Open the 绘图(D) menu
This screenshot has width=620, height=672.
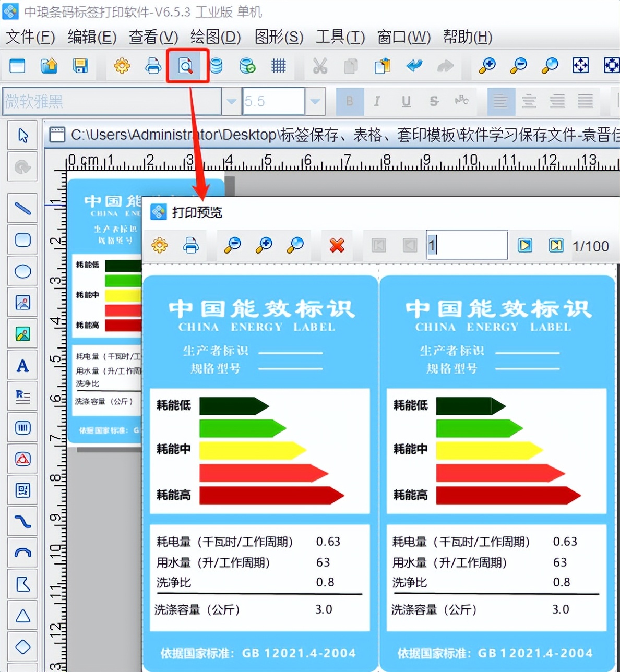pos(216,37)
